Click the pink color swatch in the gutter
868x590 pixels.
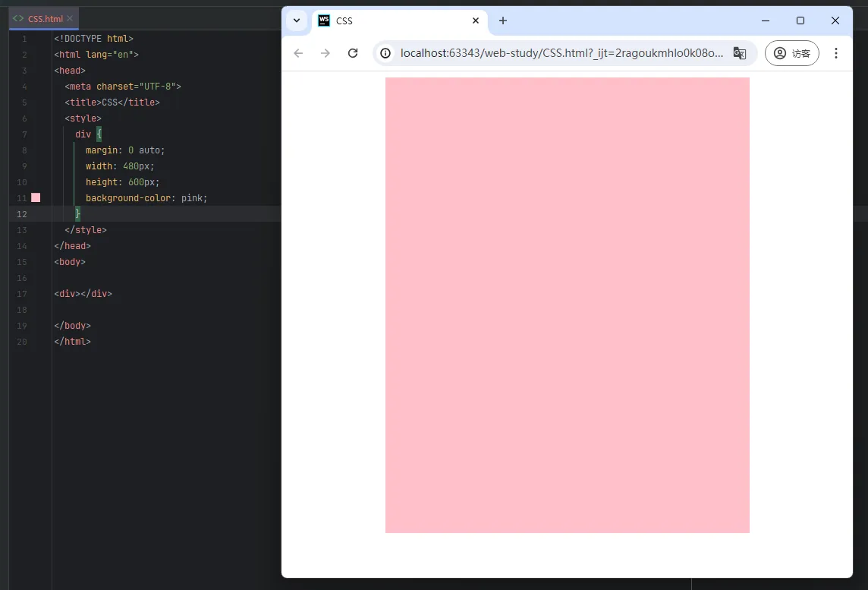click(x=36, y=197)
